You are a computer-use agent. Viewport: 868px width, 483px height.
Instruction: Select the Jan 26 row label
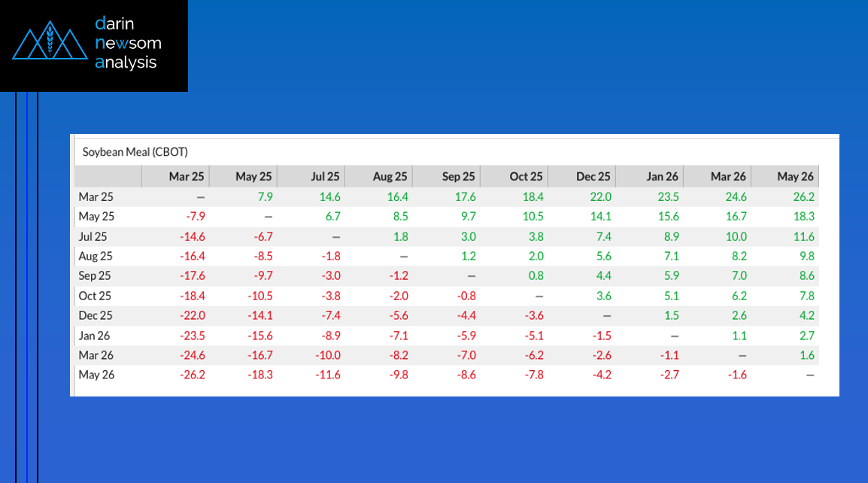(94, 336)
